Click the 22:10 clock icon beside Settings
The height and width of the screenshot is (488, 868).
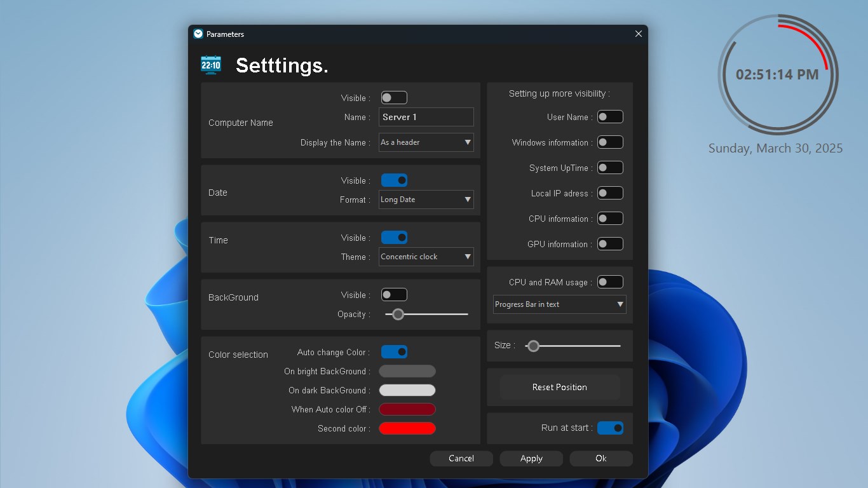[x=211, y=65]
